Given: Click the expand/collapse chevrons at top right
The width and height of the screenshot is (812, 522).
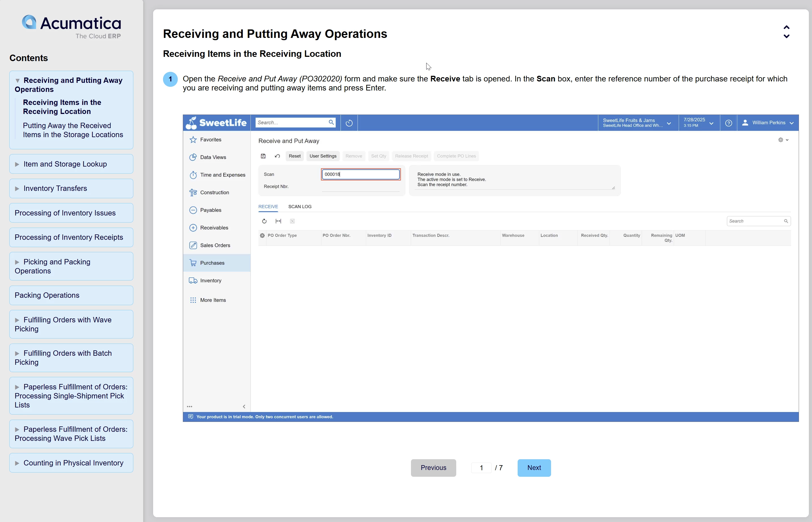Looking at the screenshot, I should click(x=786, y=32).
